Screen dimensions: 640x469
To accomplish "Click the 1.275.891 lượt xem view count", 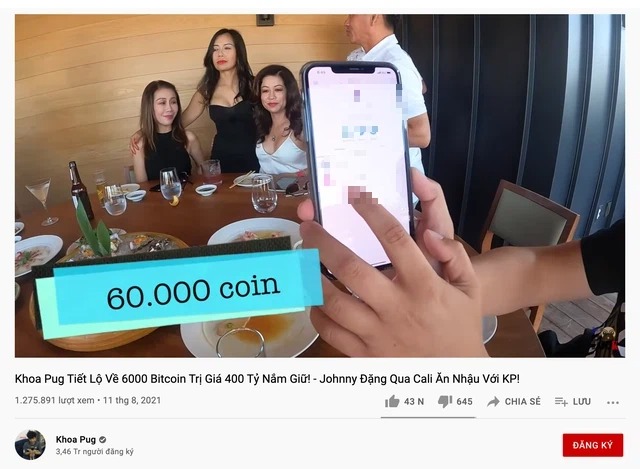I will click(x=54, y=400).
